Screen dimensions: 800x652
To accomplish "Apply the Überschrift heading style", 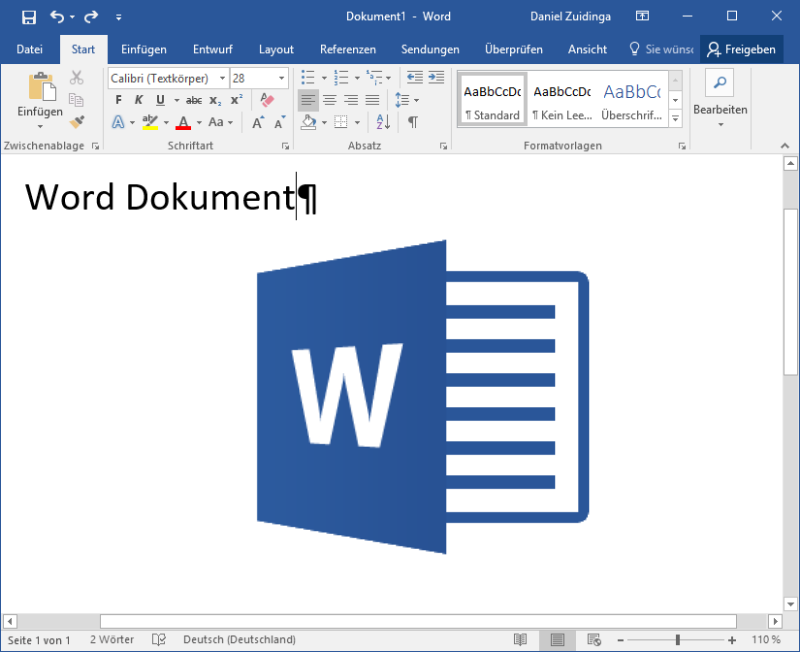I will click(632, 99).
